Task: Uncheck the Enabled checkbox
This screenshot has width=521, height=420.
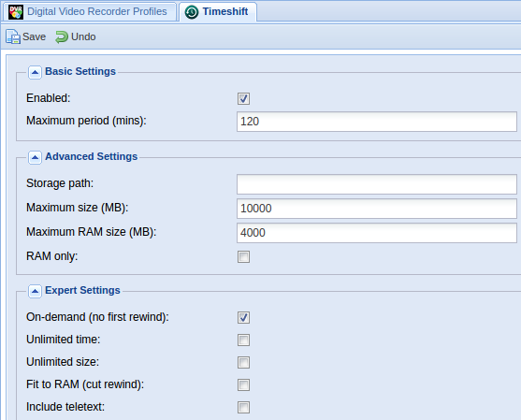Action: (243, 99)
